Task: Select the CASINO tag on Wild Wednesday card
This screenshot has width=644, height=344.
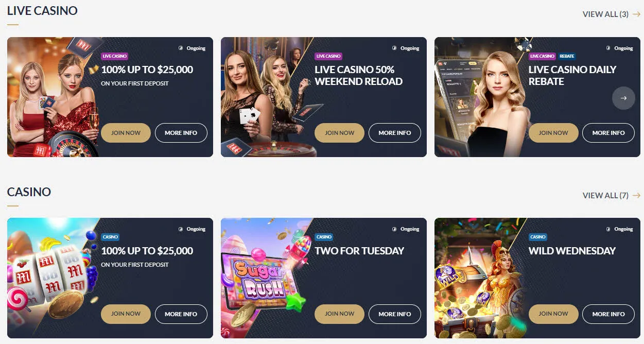Action: [x=538, y=237]
